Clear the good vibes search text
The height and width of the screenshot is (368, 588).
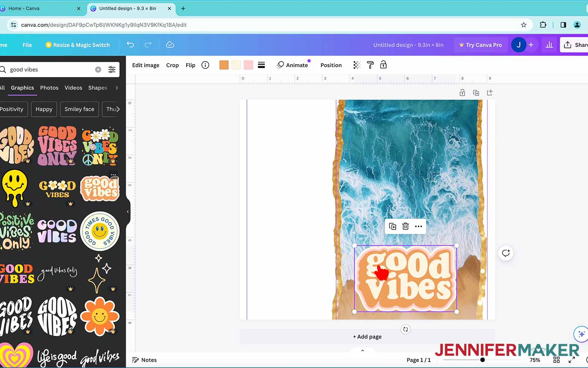click(x=98, y=69)
